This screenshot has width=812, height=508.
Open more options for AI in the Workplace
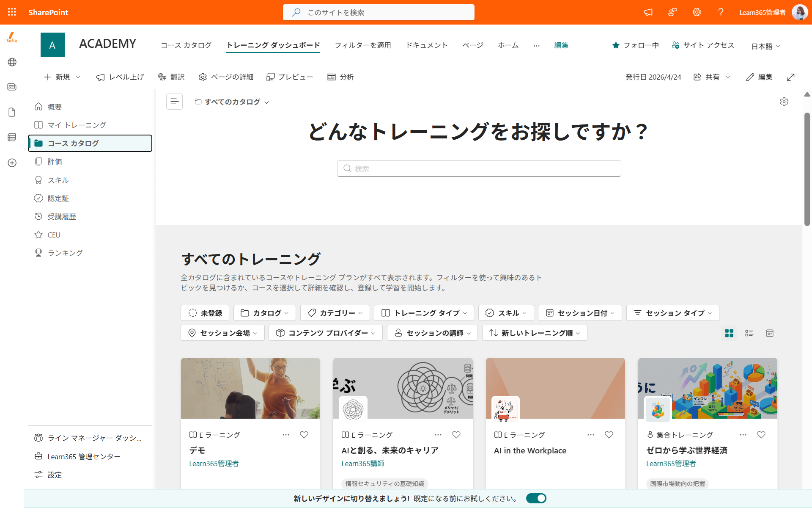591,435
